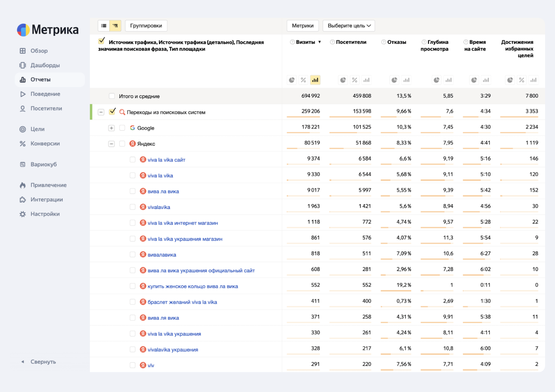Tick the Яндекс row checkbox
The image size is (555, 392).
pyautogui.click(x=122, y=143)
